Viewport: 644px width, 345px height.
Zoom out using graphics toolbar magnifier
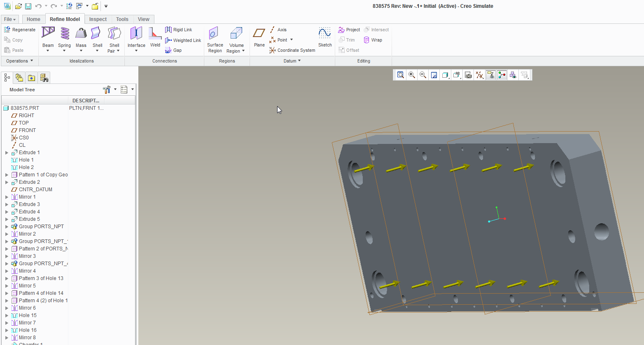point(422,75)
